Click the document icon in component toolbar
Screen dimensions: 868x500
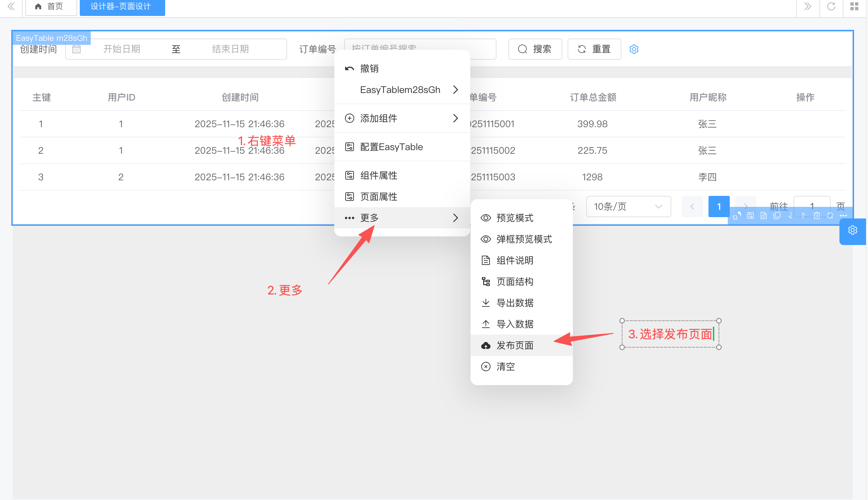click(x=763, y=216)
